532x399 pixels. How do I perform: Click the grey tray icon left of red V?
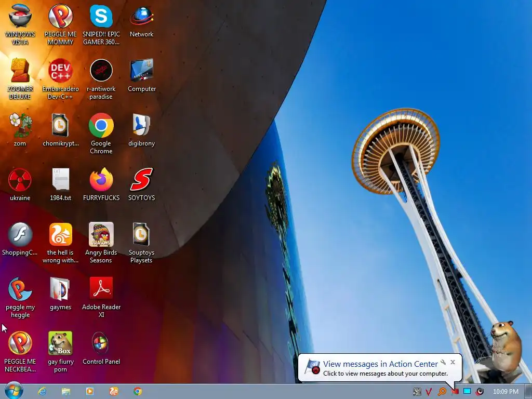[417, 392]
